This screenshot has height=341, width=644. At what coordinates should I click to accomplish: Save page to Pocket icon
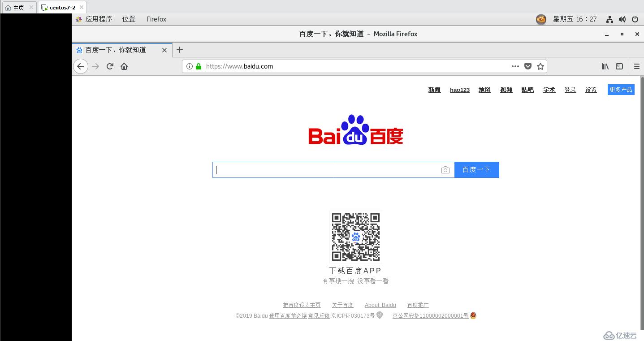pyautogui.click(x=528, y=66)
